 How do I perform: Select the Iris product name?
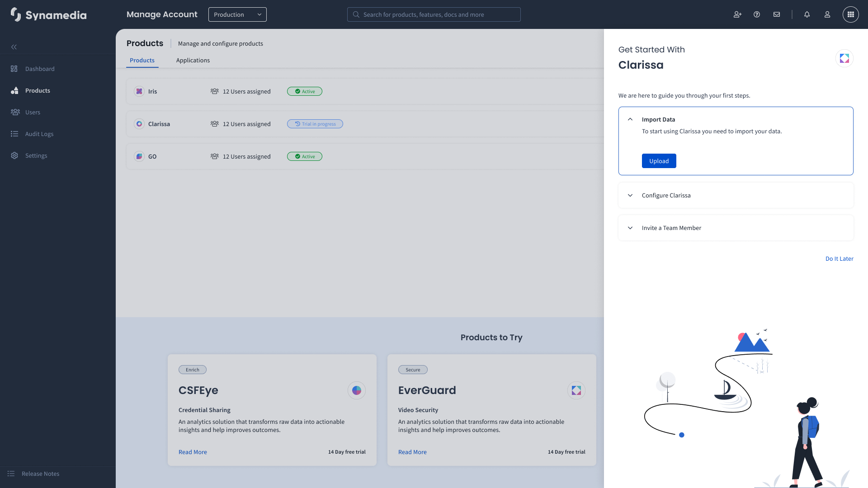(x=152, y=91)
